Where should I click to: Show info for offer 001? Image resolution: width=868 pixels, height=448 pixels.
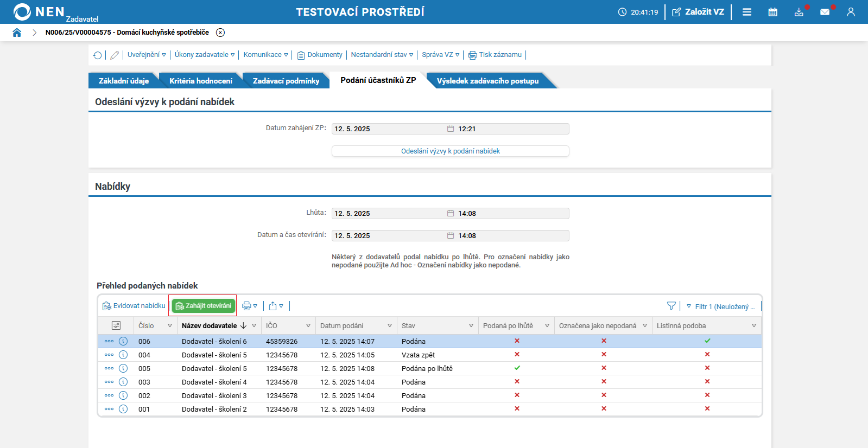point(123,409)
